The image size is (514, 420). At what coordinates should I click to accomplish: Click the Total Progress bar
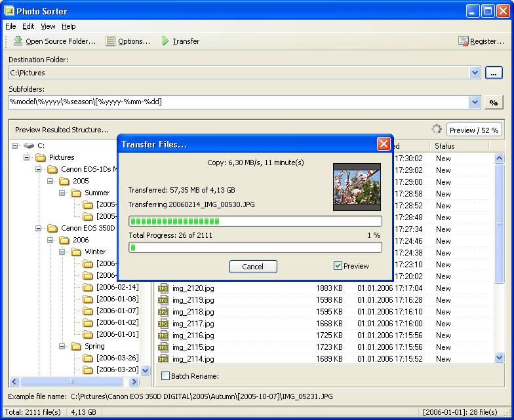[255, 248]
